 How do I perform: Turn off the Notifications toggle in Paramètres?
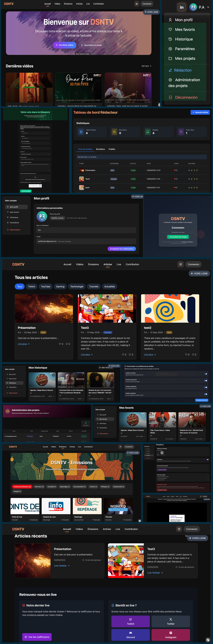point(207,459)
